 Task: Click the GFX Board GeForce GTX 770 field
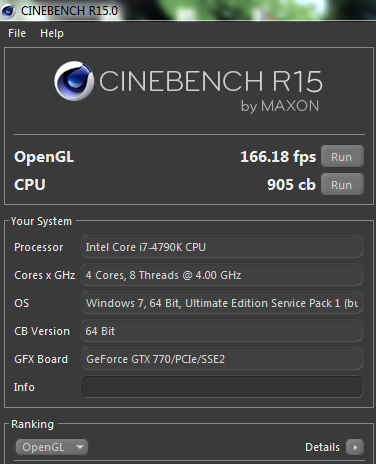(x=222, y=359)
